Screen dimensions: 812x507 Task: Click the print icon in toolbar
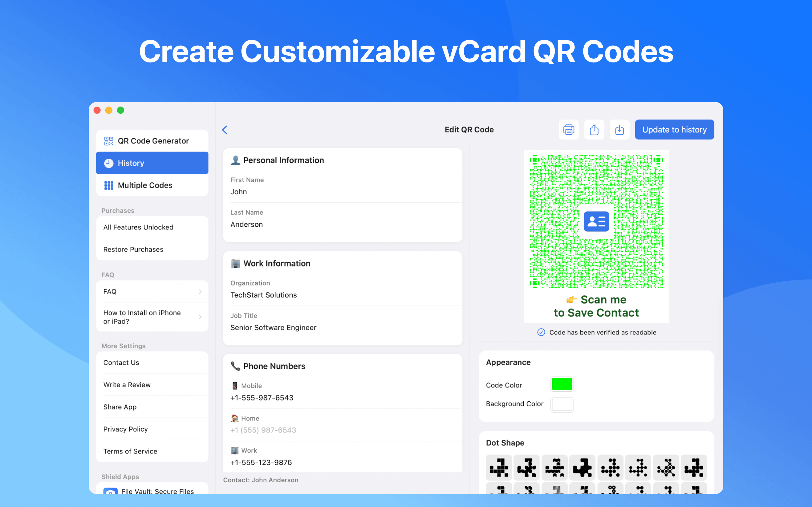pos(568,129)
